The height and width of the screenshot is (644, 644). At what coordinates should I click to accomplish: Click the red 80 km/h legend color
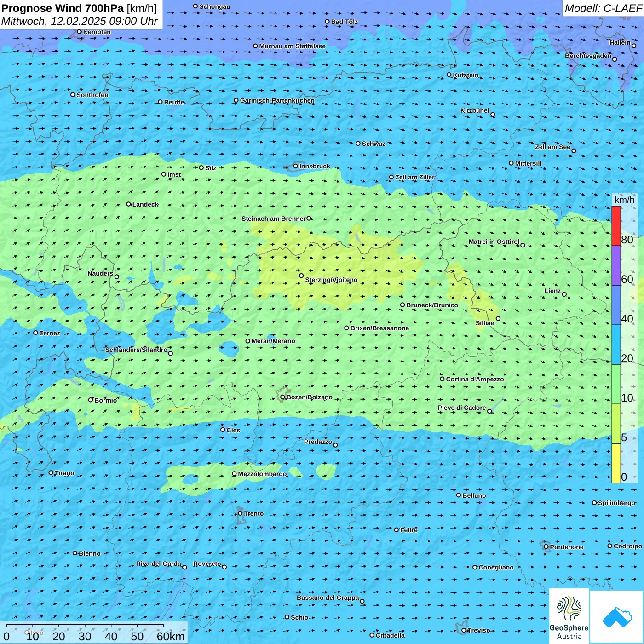coord(616,226)
